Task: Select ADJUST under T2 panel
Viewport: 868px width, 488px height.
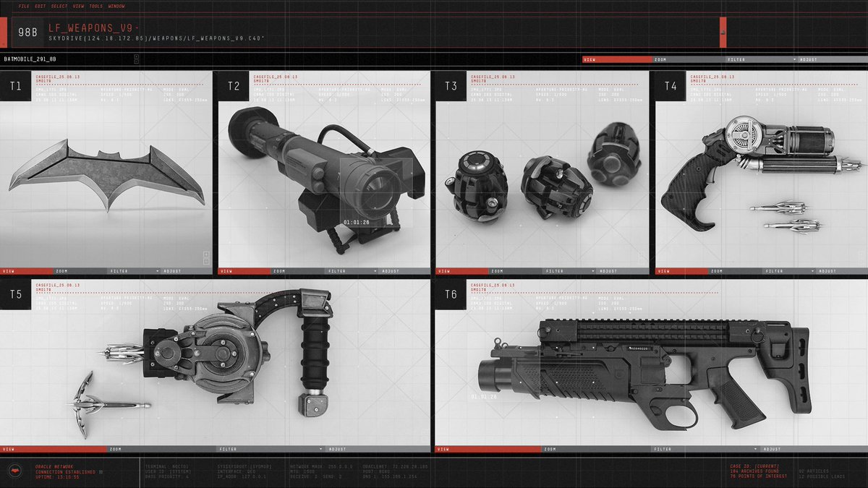Action: click(x=404, y=271)
